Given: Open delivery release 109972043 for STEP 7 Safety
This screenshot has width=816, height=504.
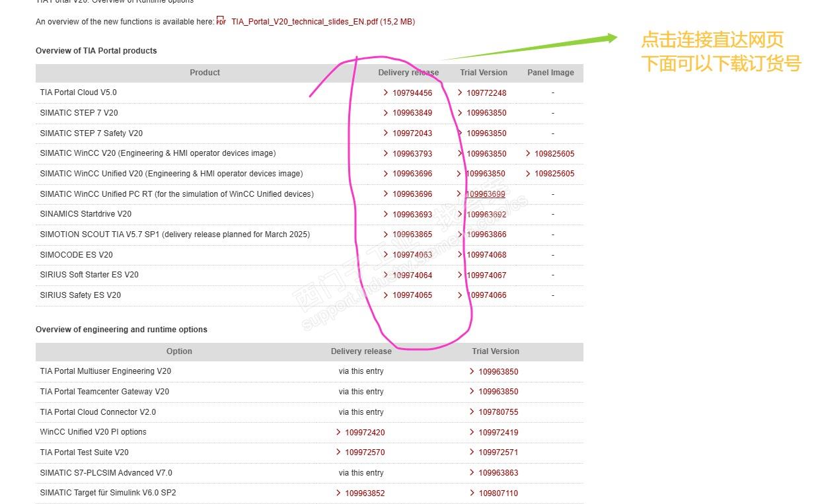Looking at the screenshot, I should click(x=412, y=133).
